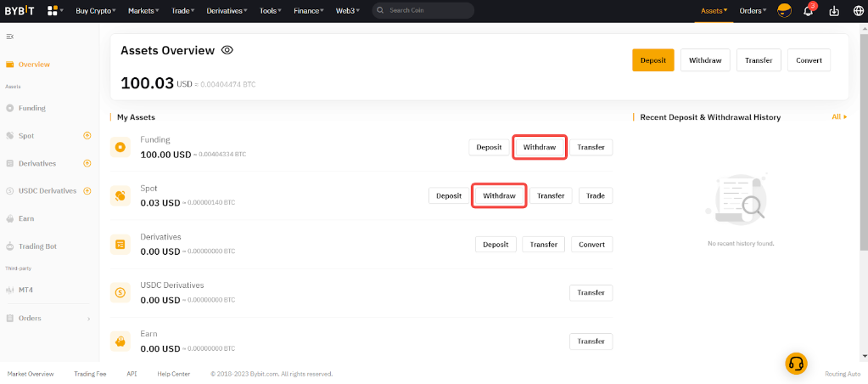Open the Assets dropdown in top bar
Screen dimensions: 868x384
tap(714, 10)
